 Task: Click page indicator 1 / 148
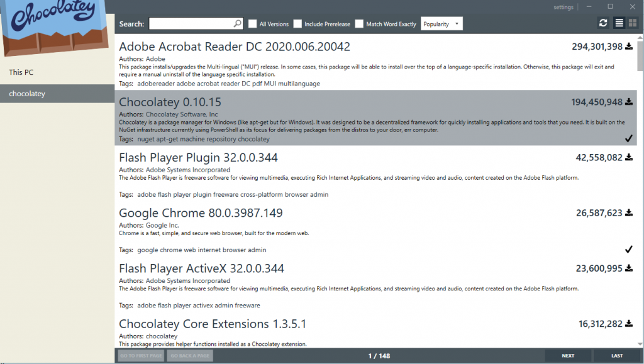coord(379,356)
